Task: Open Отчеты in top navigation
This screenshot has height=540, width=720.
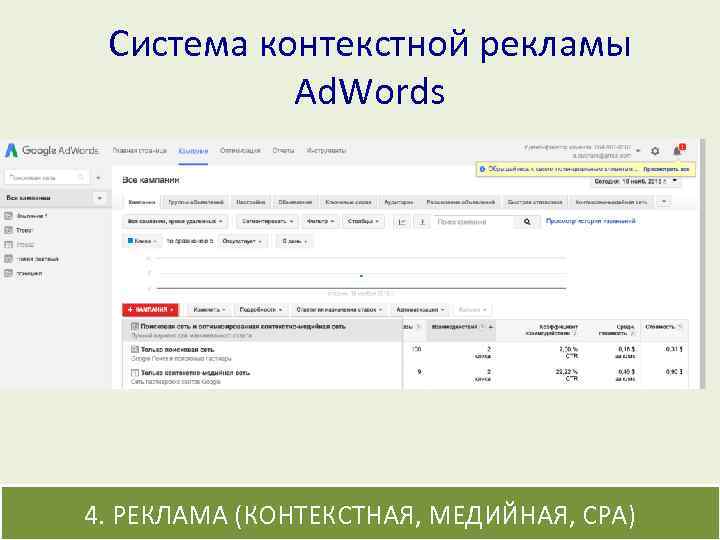Action: [x=283, y=151]
